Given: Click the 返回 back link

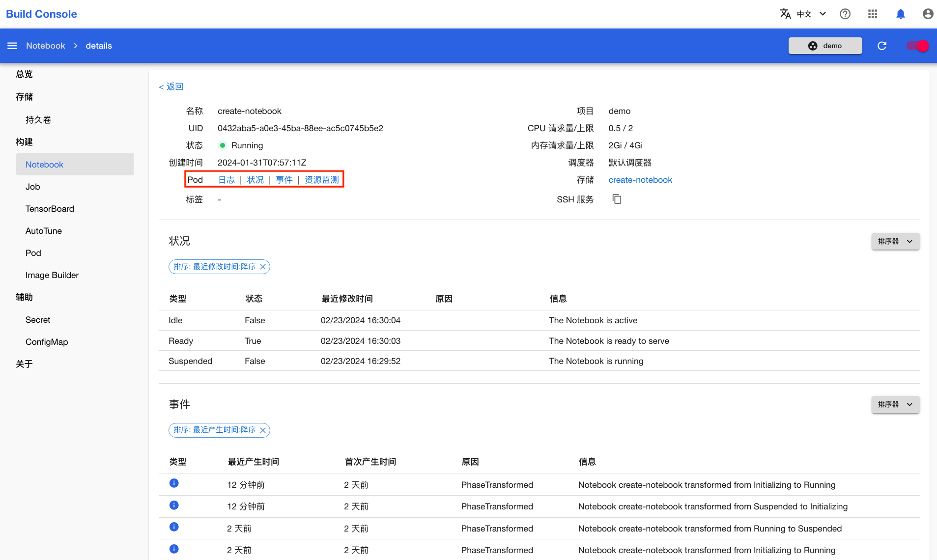Looking at the screenshot, I should click(171, 86).
